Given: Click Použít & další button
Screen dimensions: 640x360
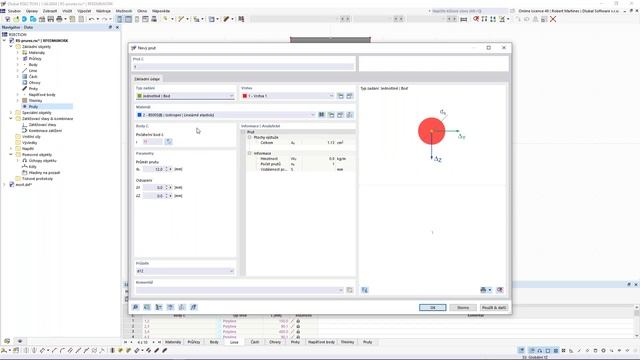Looking at the screenshot, I should [494, 307].
